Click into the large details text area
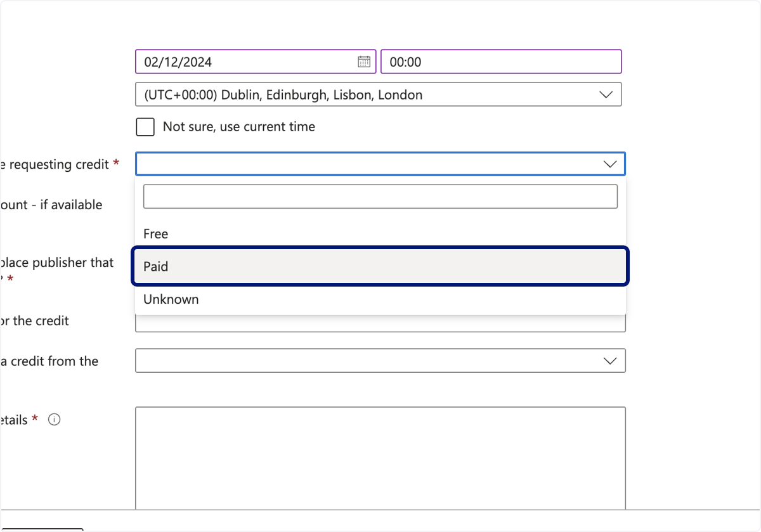The image size is (761, 532). pyautogui.click(x=380, y=458)
